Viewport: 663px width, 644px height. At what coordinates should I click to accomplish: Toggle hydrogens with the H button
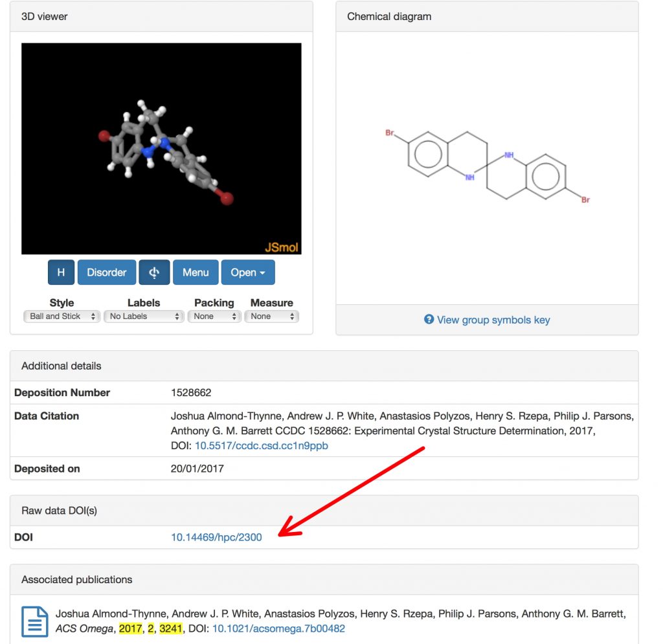click(61, 272)
